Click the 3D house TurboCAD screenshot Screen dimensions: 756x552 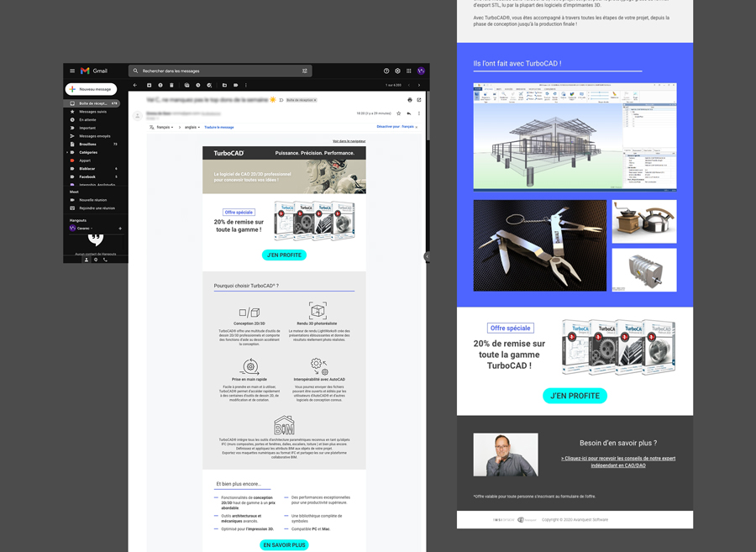coord(575,136)
